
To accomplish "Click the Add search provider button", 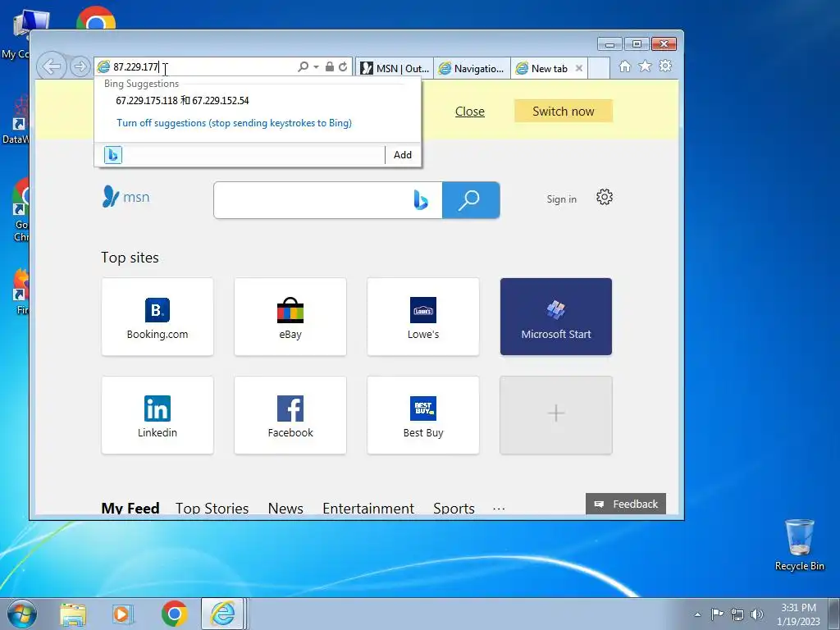I will tap(403, 155).
